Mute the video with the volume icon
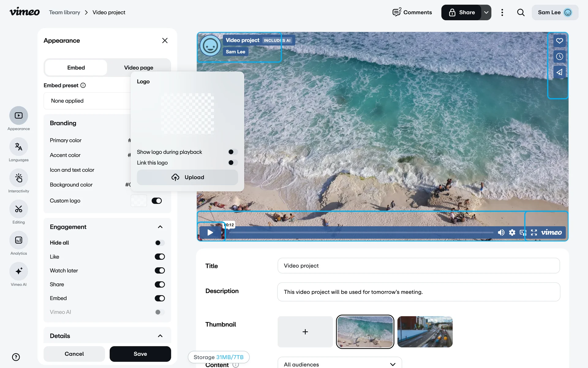This screenshot has height=368, width=588. [x=501, y=232]
